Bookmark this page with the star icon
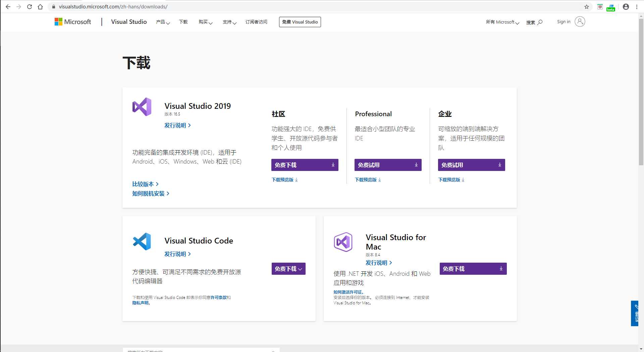The width and height of the screenshot is (644, 352). (x=587, y=7)
